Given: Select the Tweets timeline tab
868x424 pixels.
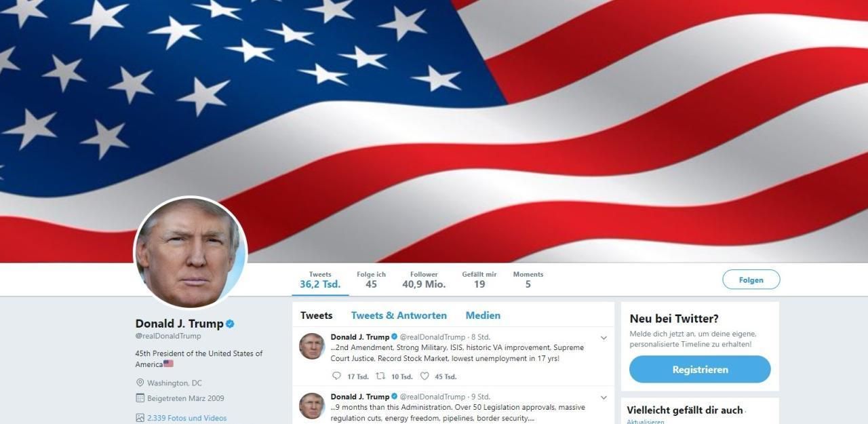Looking at the screenshot, I should click(316, 315).
